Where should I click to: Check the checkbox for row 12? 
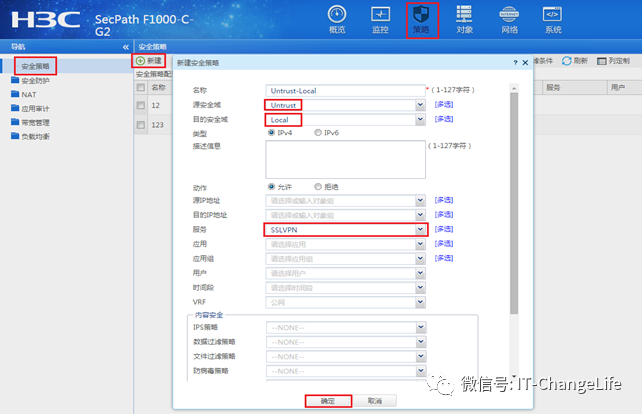point(141,105)
